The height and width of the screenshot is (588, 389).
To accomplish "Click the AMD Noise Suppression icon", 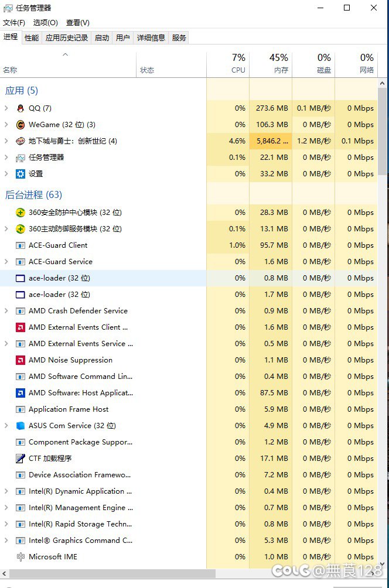I will click(21, 360).
